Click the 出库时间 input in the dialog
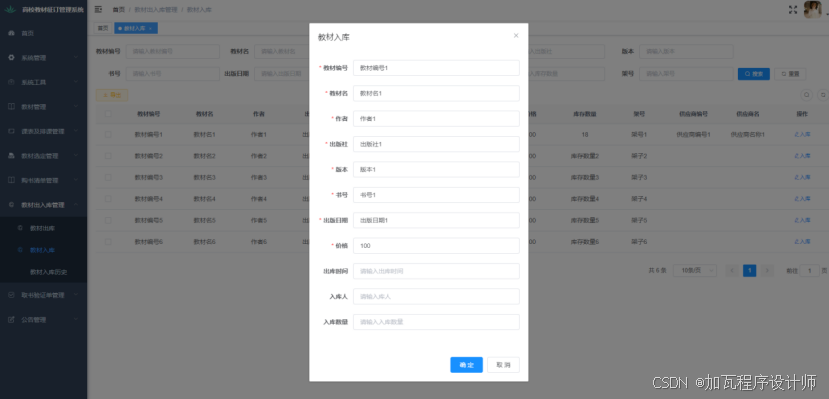Screen dimensions: 829x399 436,271
